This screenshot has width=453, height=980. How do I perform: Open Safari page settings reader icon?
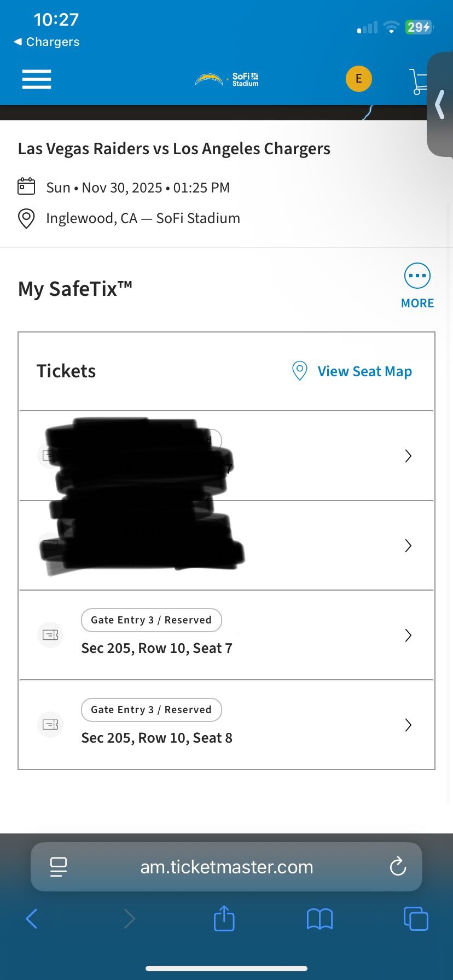(58, 867)
